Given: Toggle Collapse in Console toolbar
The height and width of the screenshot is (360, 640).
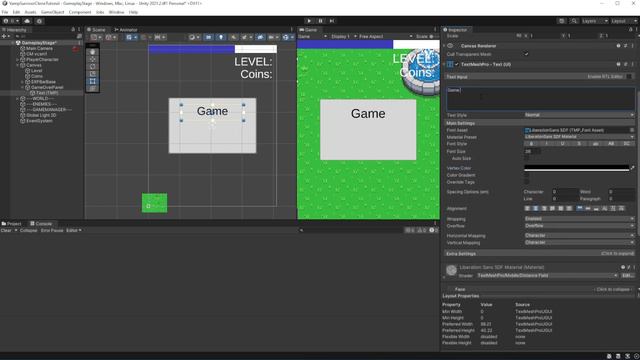Looking at the screenshot, I should pos(29,230).
